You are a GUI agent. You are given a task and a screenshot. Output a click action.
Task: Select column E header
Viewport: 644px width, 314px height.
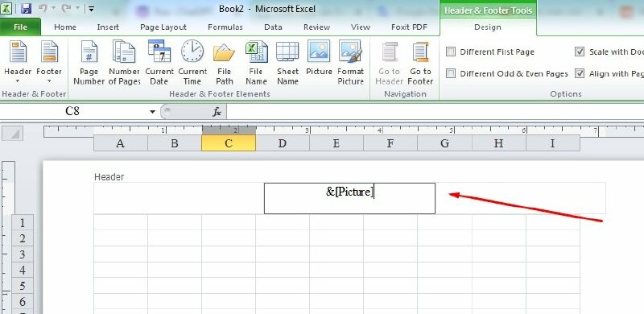[336, 143]
